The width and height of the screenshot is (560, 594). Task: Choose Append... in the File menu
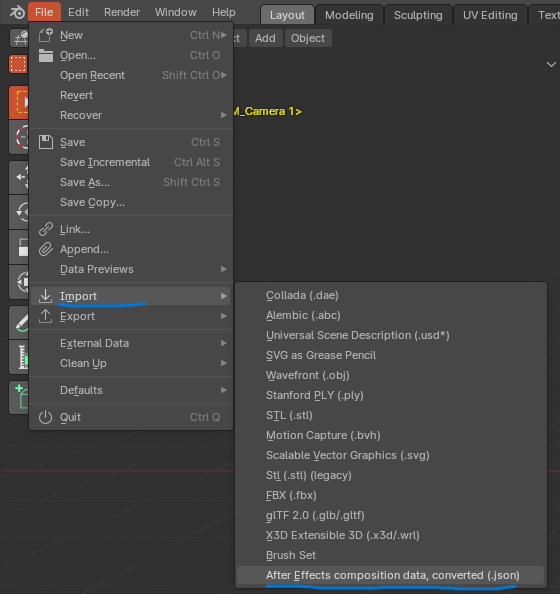pyautogui.click(x=131, y=250)
